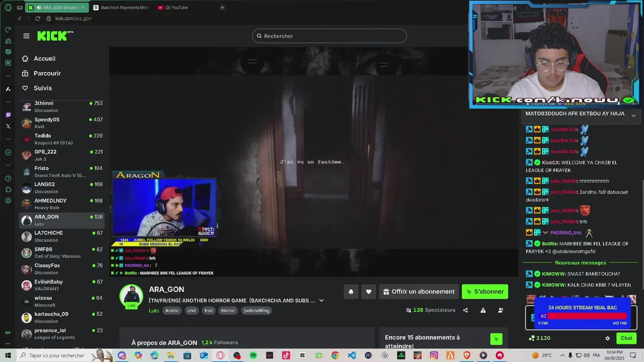This screenshot has width=644, height=362.
Task: Open GPB_222 channel in sidebar
Action: (x=62, y=155)
